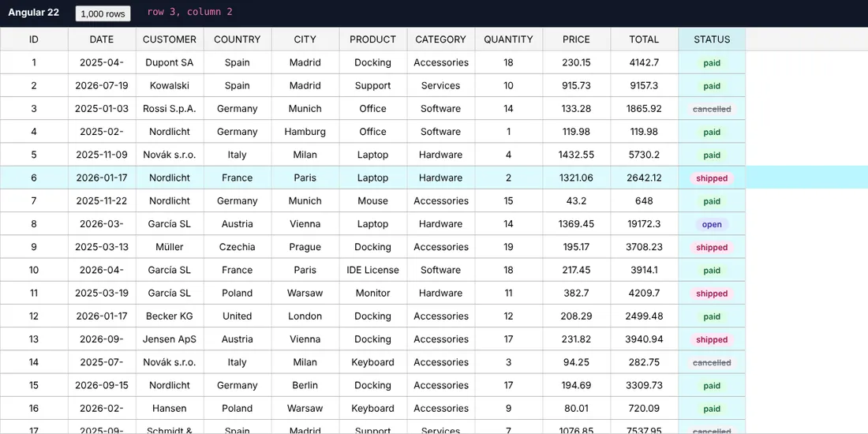Select price cell 94.25
This screenshot has width=868, height=434.
click(576, 363)
